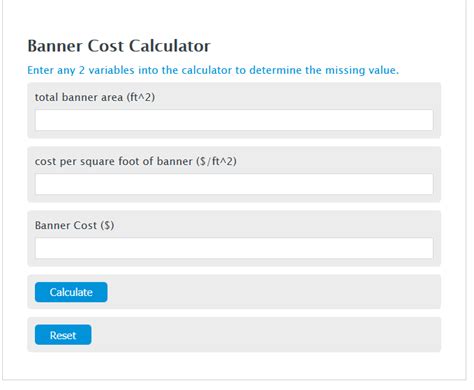Click the 'total banner area (ft^2)' label
The image size is (474, 390).
pyautogui.click(x=95, y=97)
